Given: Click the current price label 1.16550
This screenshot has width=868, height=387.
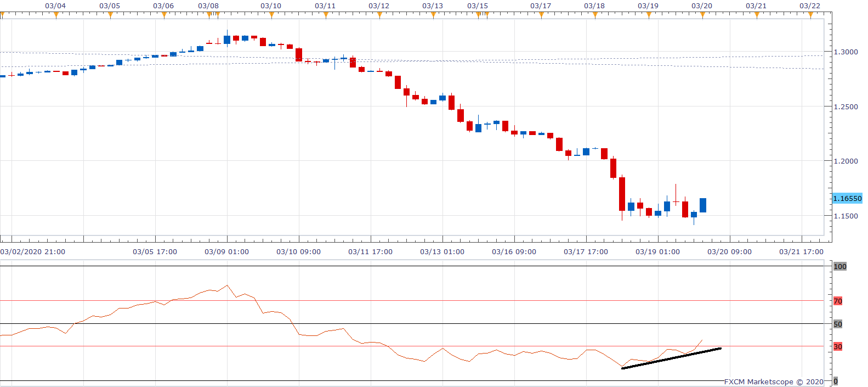Looking at the screenshot, I should coord(847,199).
